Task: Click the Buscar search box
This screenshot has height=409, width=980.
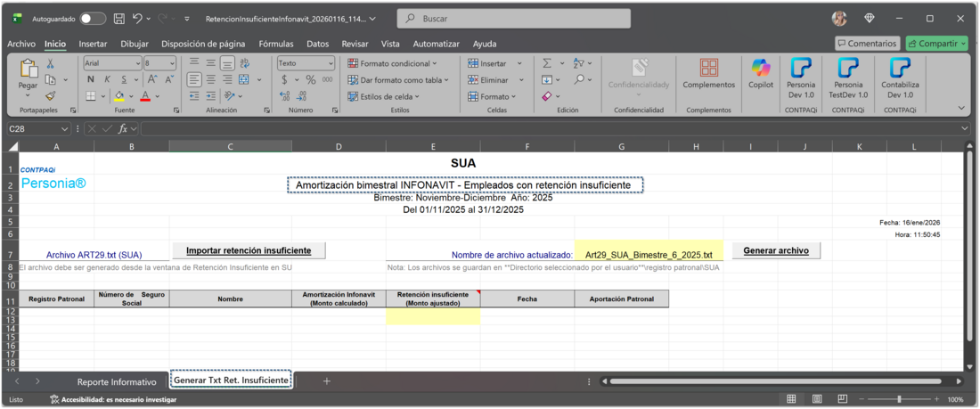Action: click(513, 19)
